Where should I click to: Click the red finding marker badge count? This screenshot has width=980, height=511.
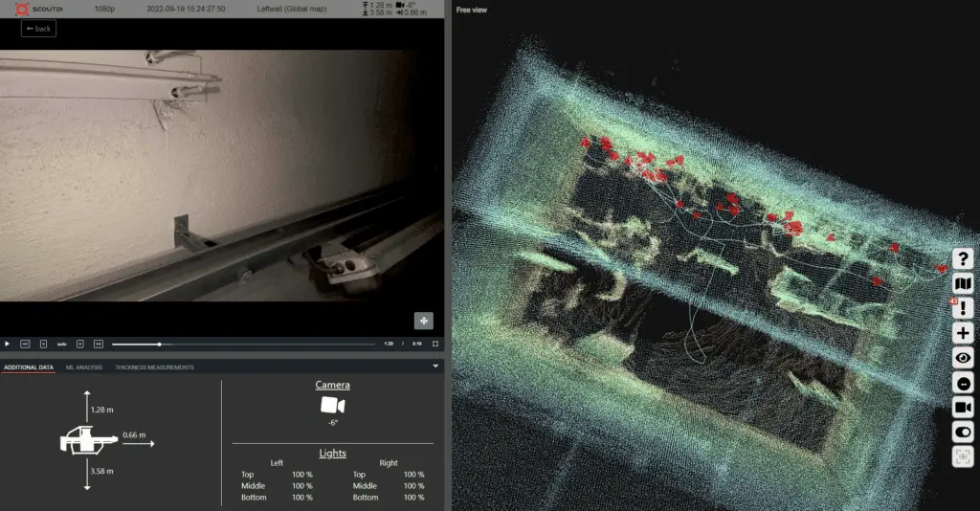(x=954, y=301)
